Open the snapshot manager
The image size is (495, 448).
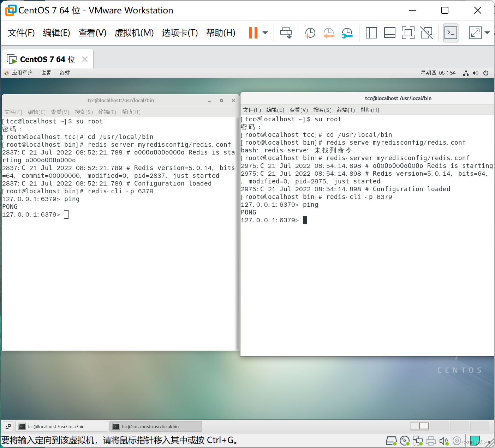tap(347, 33)
